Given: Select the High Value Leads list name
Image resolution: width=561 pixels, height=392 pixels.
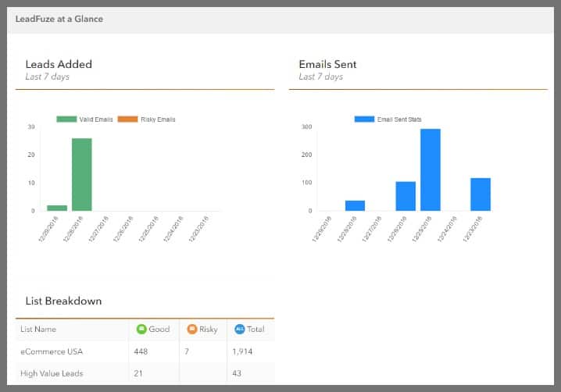Looking at the screenshot, I should [51, 373].
